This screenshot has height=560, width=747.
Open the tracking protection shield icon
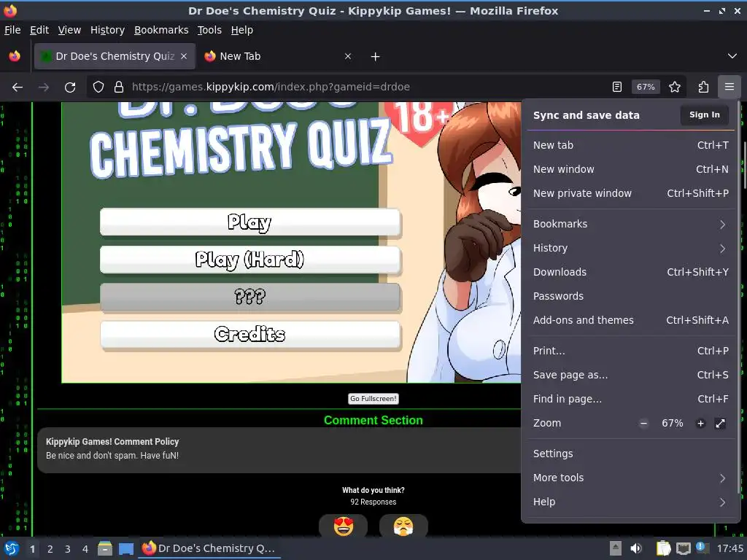pos(98,87)
